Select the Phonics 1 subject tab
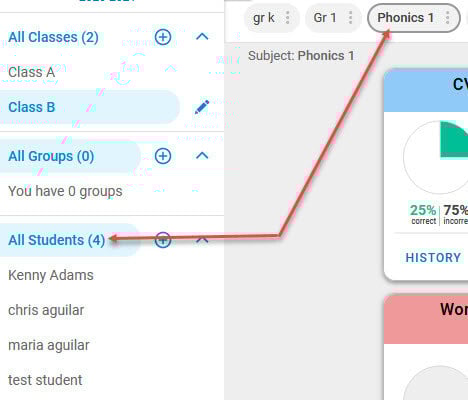 (x=405, y=18)
